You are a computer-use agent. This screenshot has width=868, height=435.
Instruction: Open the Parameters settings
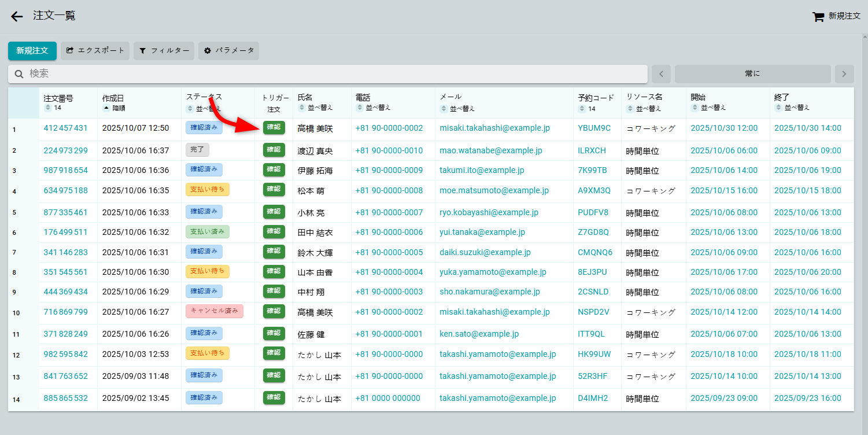228,51
